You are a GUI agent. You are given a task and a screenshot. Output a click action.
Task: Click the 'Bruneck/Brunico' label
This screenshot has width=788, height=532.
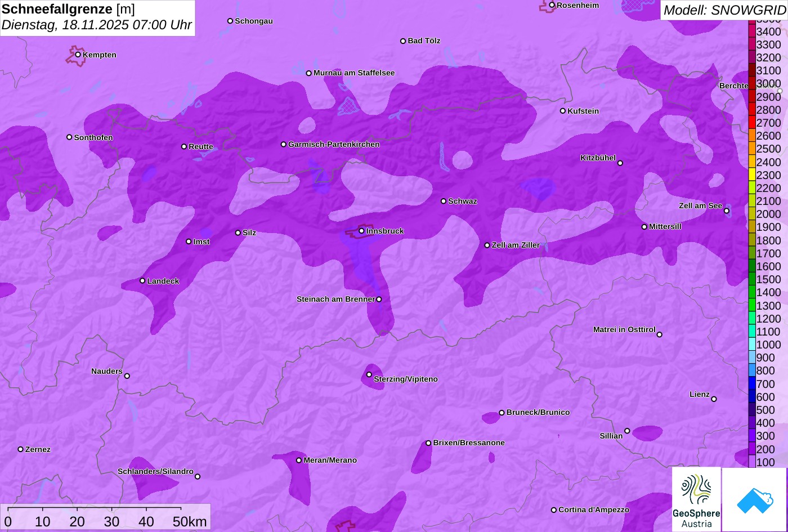coord(538,413)
